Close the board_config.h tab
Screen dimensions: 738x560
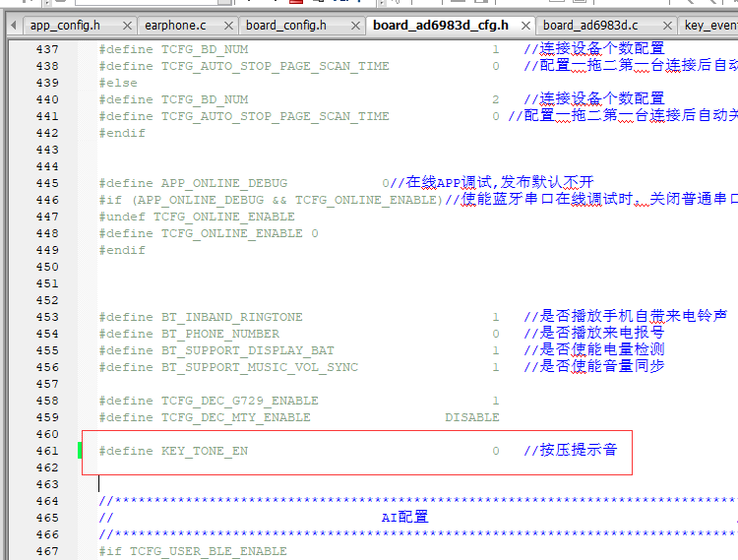click(356, 26)
